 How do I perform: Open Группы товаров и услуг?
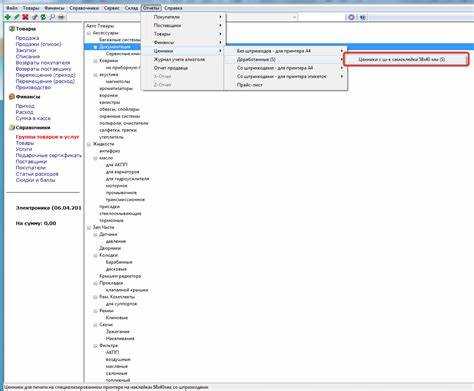47,137
